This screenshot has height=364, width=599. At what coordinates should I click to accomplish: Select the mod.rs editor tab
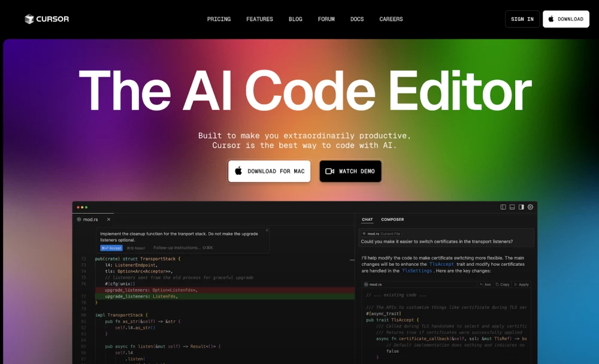90,219
